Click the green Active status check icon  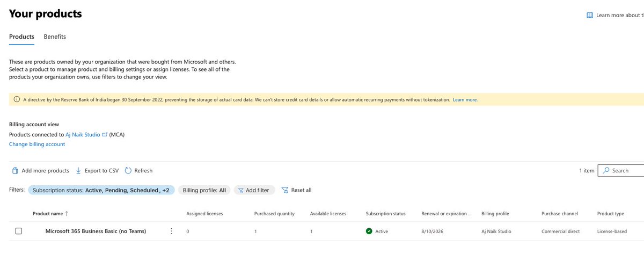(369, 231)
